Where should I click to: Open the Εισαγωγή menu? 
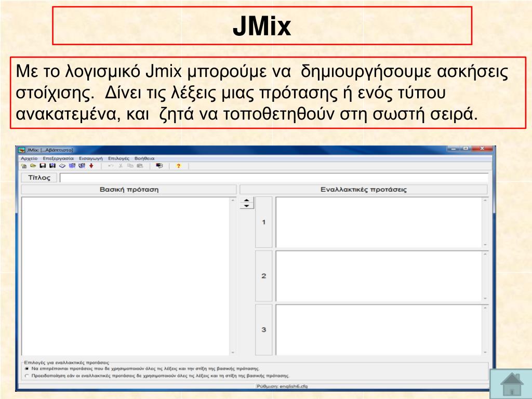tap(90, 158)
